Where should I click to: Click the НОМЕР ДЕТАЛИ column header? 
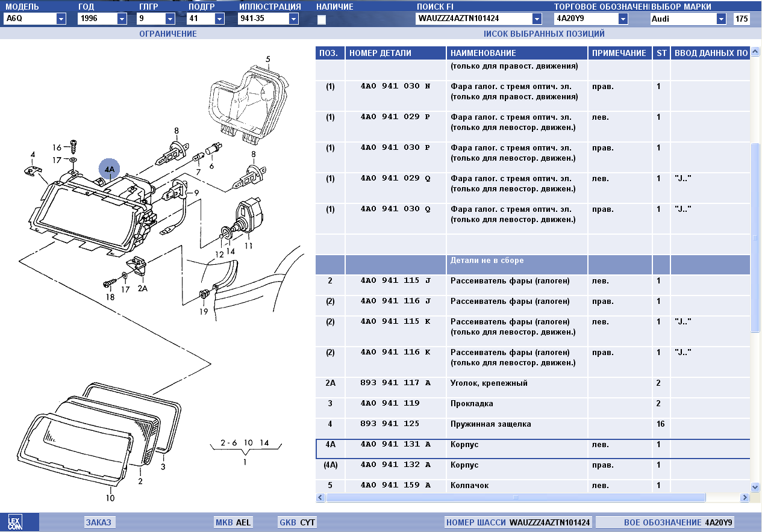coord(396,53)
